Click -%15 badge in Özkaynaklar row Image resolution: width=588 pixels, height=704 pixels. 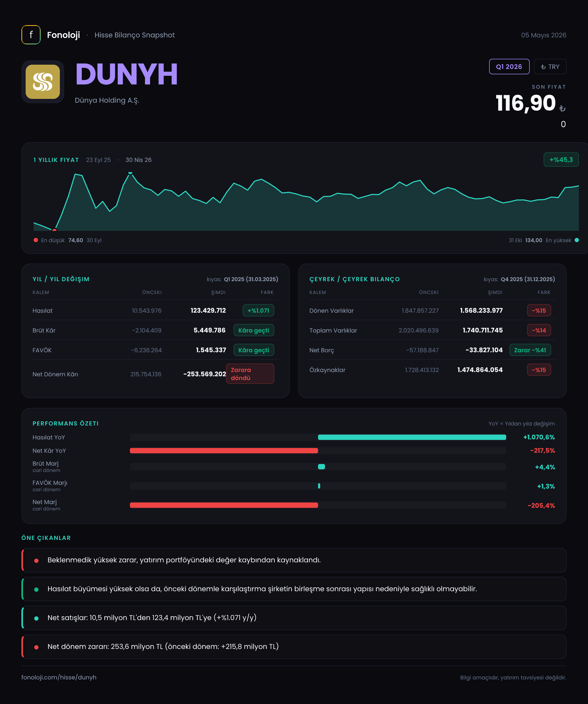pyautogui.click(x=539, y=370)
